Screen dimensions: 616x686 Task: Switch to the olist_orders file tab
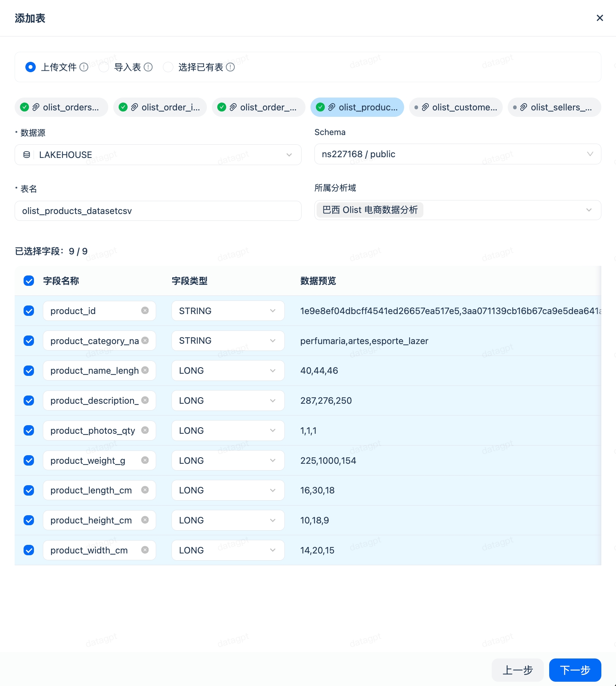pyautogui.click(x=61, y=107)
